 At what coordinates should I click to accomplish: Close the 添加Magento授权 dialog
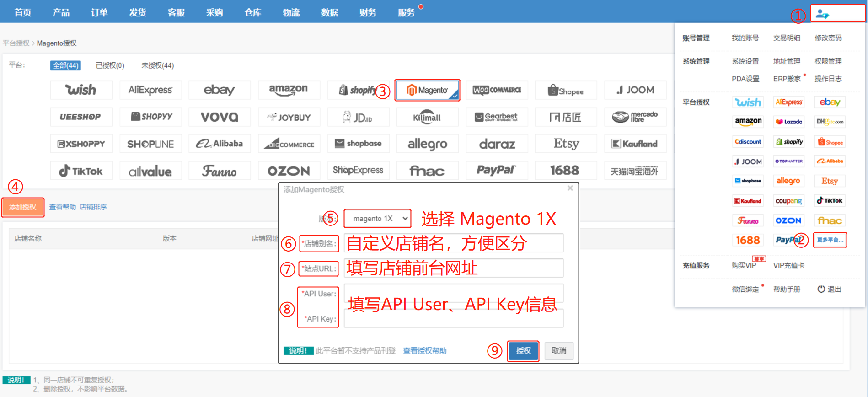tap(570, 188)
